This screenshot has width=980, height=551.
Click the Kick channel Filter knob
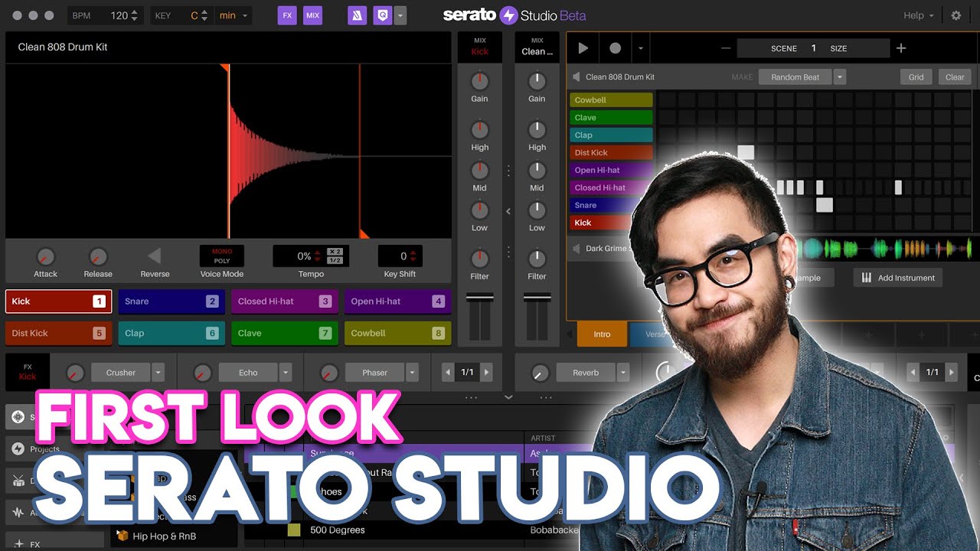click(479, 258)
